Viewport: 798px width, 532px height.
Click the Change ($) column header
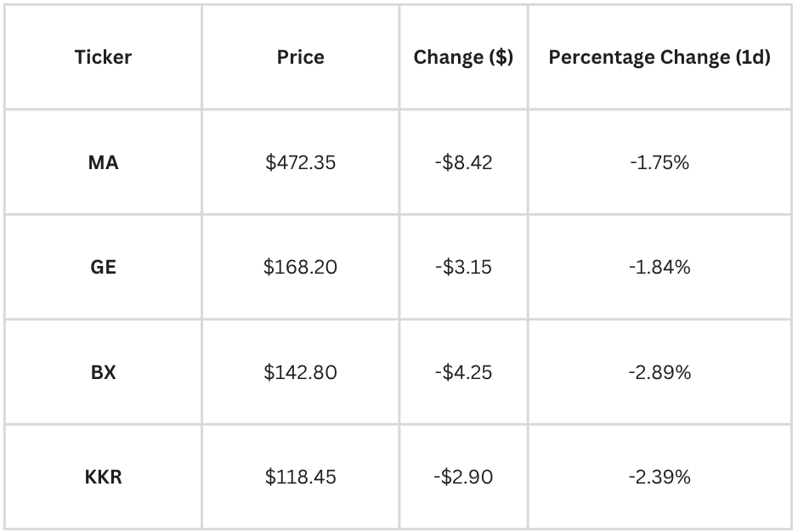[463, 58]
